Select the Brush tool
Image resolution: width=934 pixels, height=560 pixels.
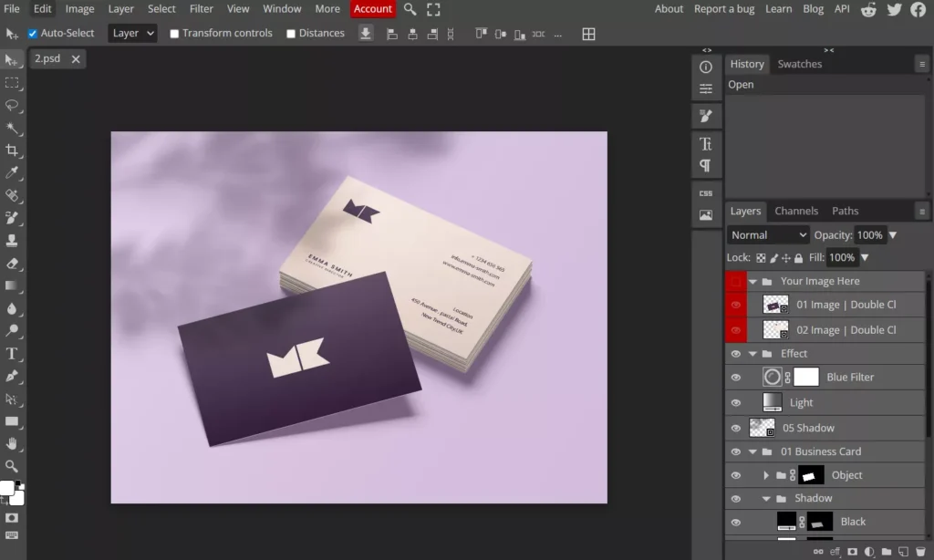coord(11,218)
